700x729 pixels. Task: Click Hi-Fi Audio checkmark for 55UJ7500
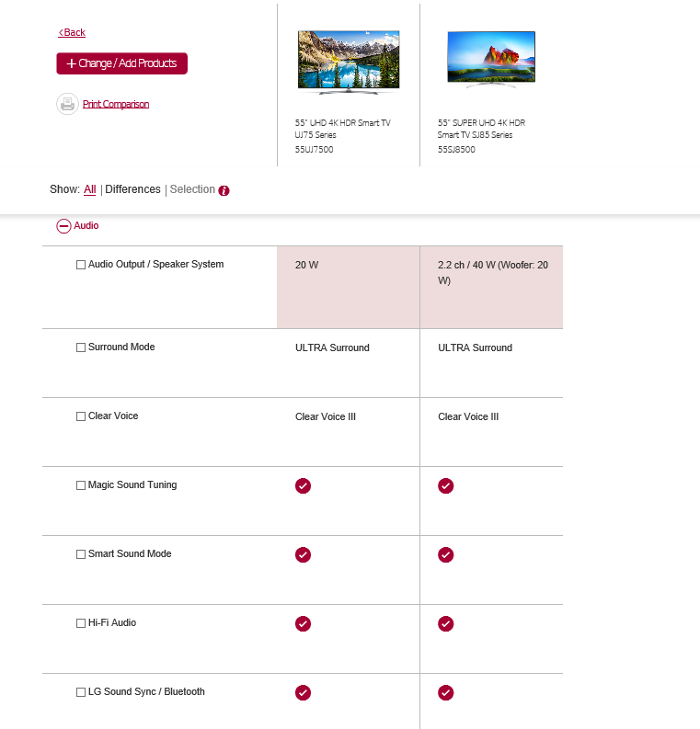(303, 623)
